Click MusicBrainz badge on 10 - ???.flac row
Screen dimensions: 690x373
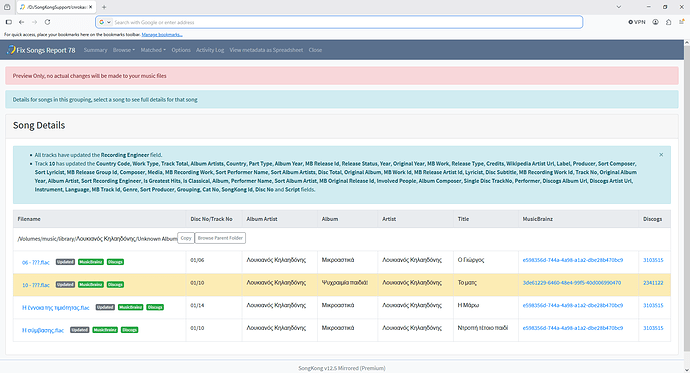coord(91,285)
